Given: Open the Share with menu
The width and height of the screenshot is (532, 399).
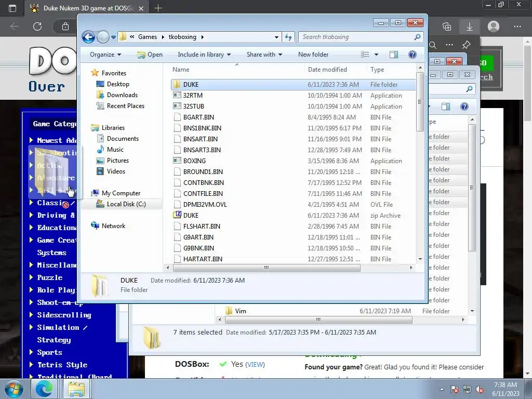Looking at the screenshot, I should [x=264, y=55].
